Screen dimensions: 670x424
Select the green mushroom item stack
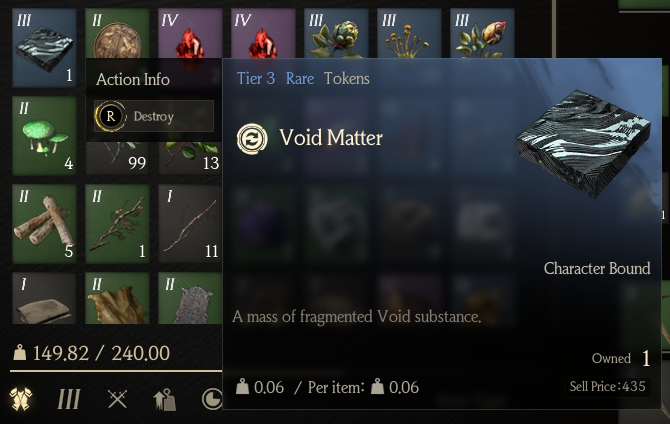[x=44, y=136]
